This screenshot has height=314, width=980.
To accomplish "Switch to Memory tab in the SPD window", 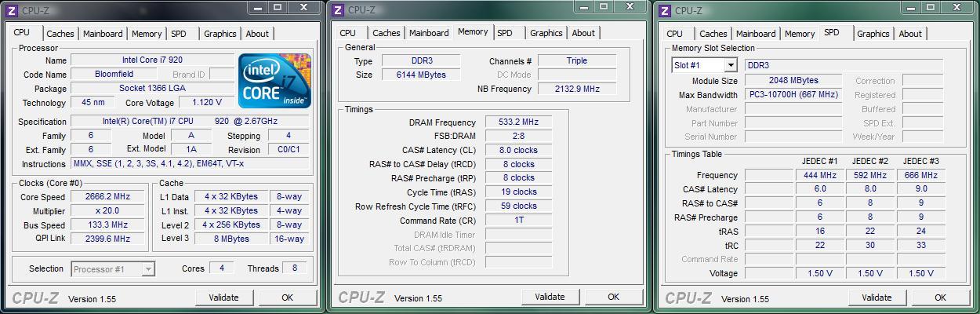I will (800, 34).
